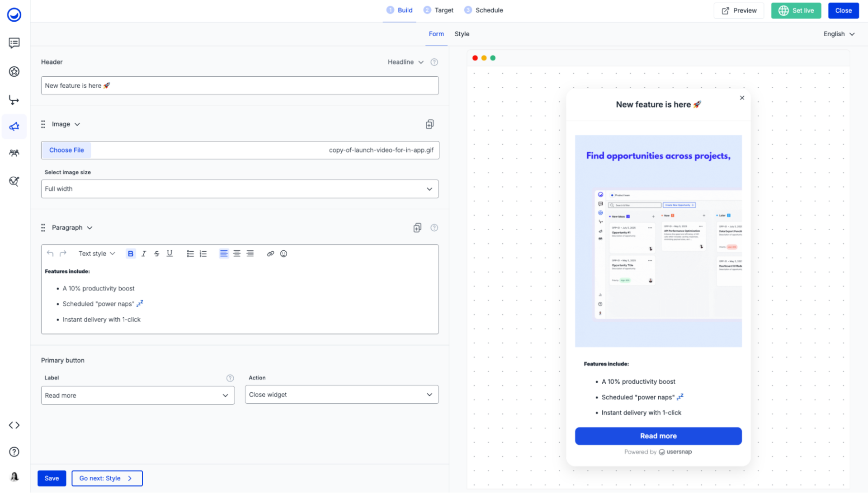This screenshot has width=868, height=493.
Task: Click the Set live button
Action: coord(796,10)
